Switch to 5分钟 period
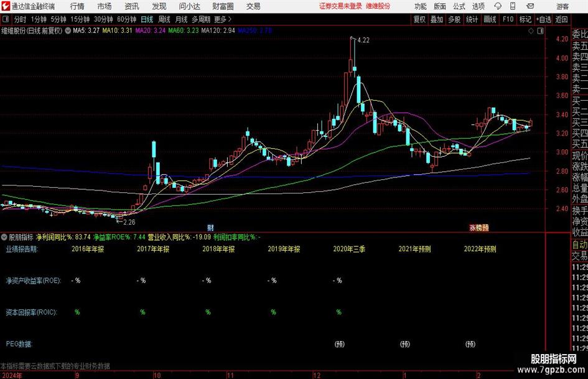Viewport: 588px width, 379px height. [58, 19]
